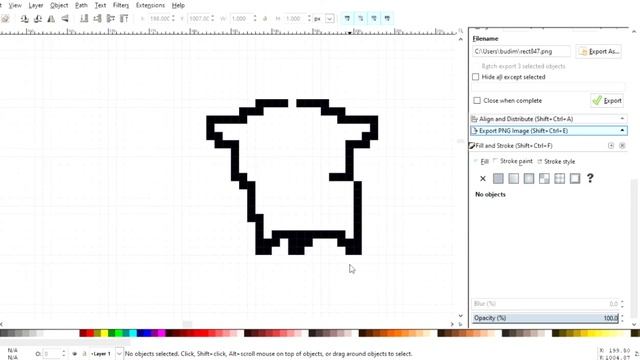Click the yellow palette swatch
This screenshot has height=360, width=640.
(104, 333)
